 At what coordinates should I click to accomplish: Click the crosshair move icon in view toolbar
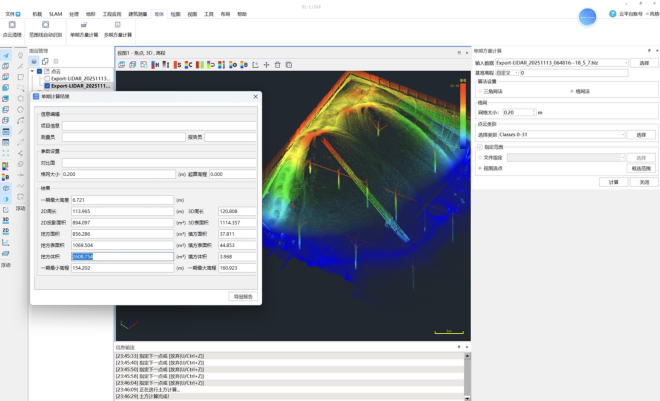(266, 65)
